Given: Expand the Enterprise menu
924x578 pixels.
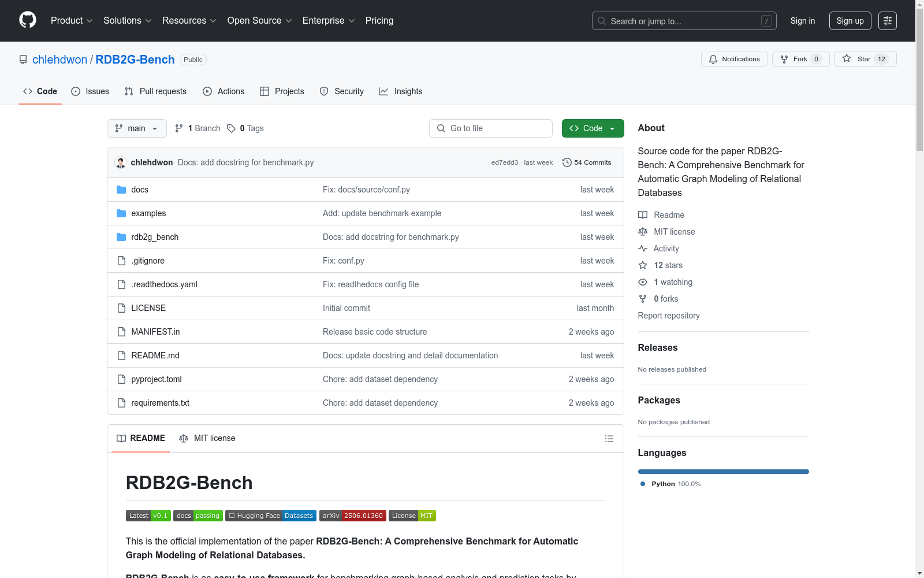Looking at the screenshot, I should coord(329,20).
